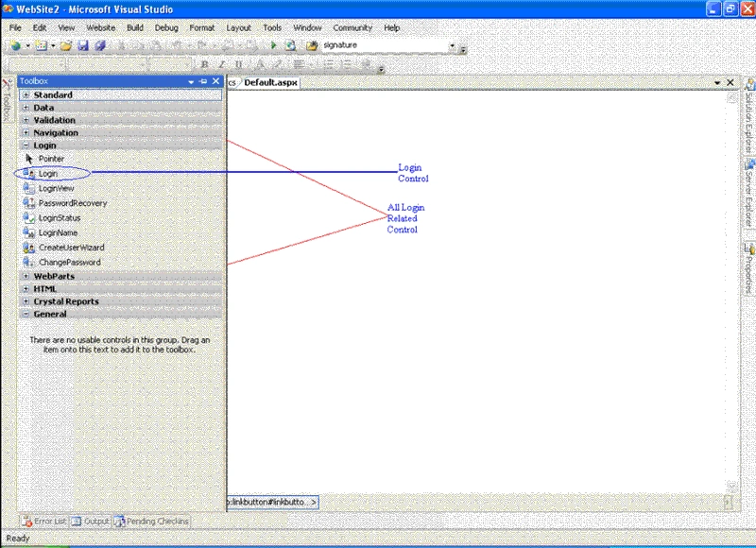Expand the HTML toolbox group
The image size is (756, 548).
(26, 289)
